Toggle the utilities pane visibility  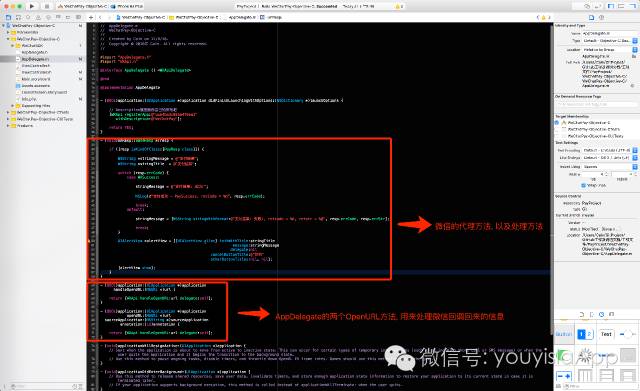632,6
